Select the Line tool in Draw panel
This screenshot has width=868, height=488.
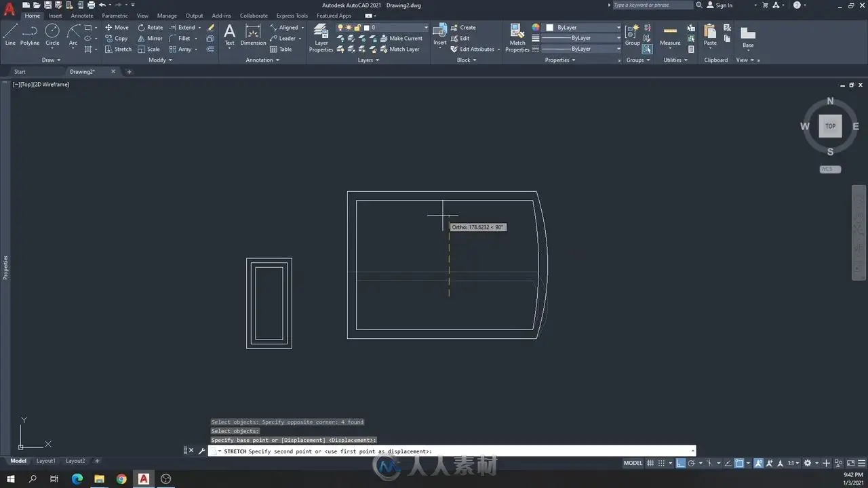[10, 35]
